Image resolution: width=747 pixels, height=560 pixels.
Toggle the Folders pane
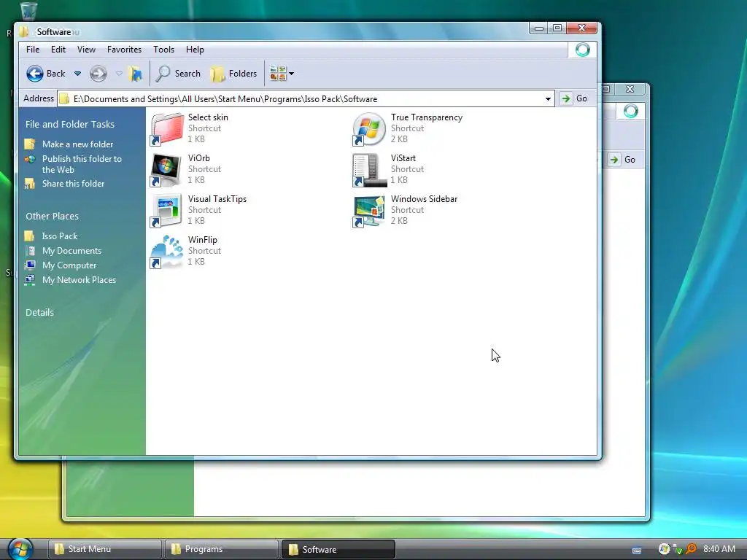[x=234, y=74]
